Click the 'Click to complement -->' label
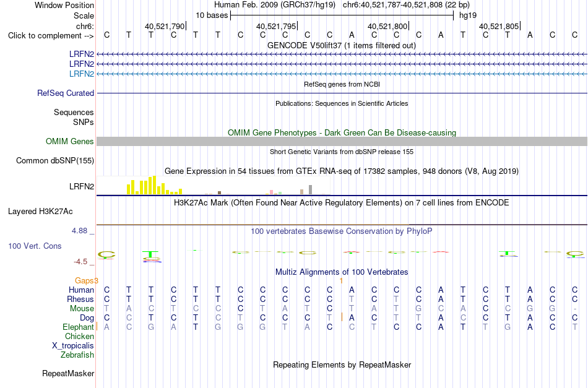 coord(51,36)
